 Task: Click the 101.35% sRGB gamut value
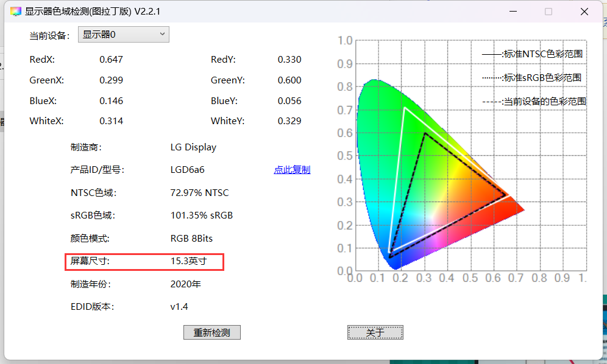click(x=201, y=215)
